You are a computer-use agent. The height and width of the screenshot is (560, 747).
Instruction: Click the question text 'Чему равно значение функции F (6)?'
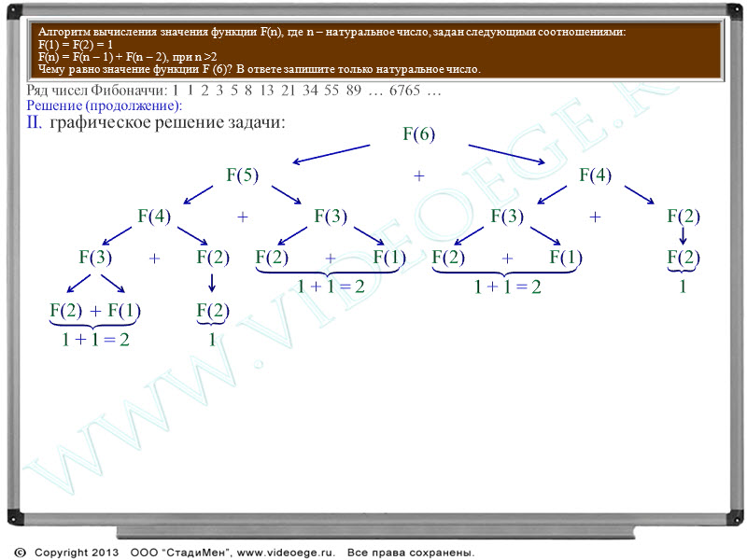[134, 69]
